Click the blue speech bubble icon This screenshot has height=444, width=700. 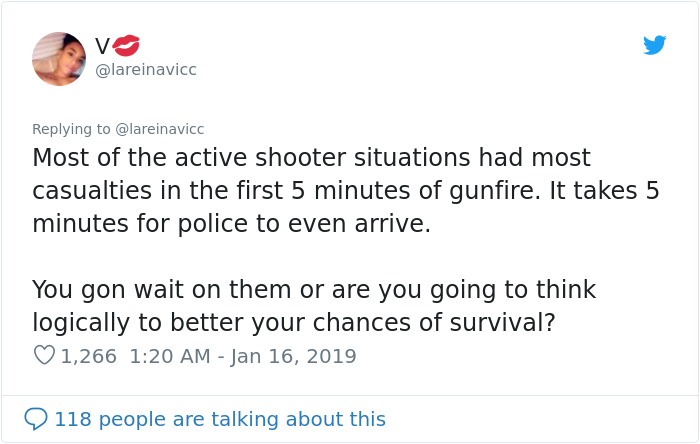tap(36, 418)
